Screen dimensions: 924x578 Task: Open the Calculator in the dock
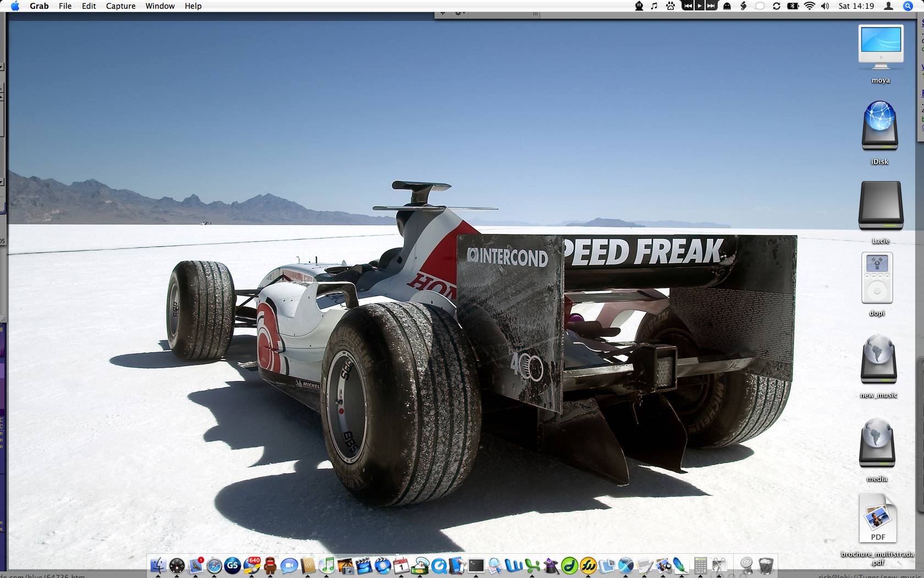pos(700,565)
